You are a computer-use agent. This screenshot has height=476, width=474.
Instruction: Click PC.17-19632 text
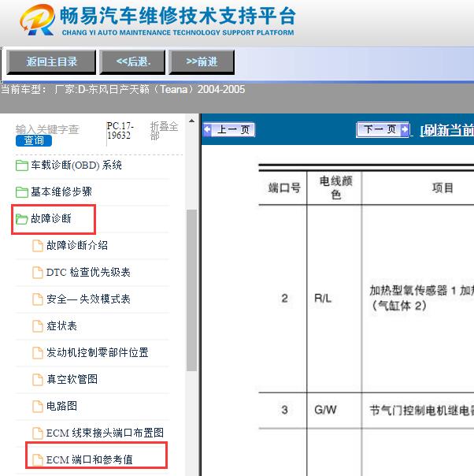point(120,131)
